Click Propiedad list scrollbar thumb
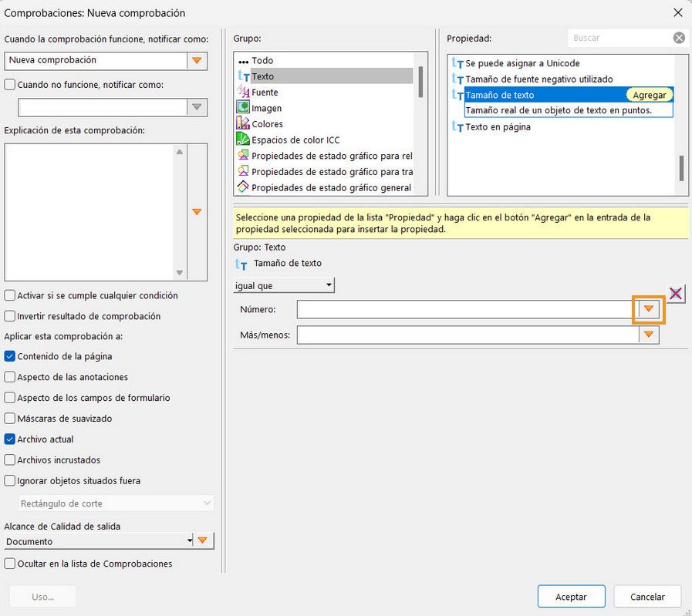Viewport: 692px width, 616px height. pyautogui.click(x=681, y=168)
